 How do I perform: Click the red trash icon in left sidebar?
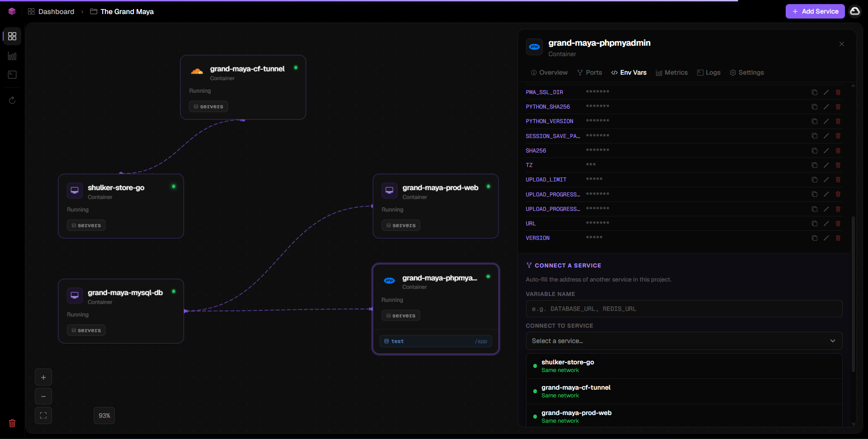coord(12,423)
